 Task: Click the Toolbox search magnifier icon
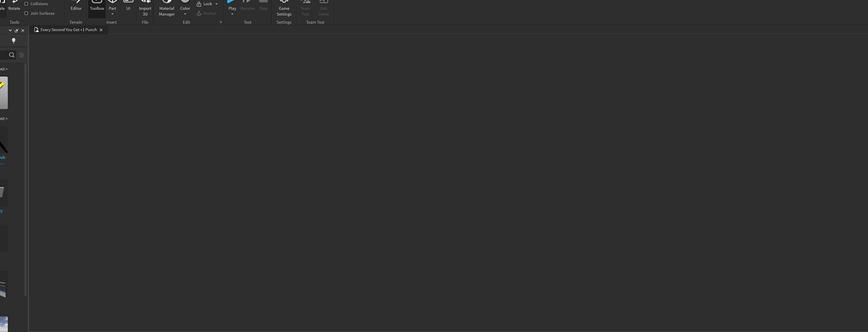coord(12,55)
